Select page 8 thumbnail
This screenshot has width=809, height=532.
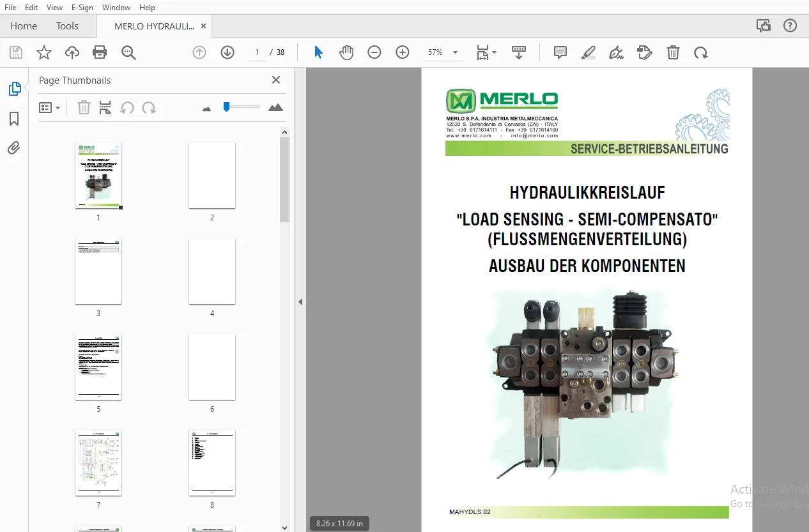tap(212, 462)
